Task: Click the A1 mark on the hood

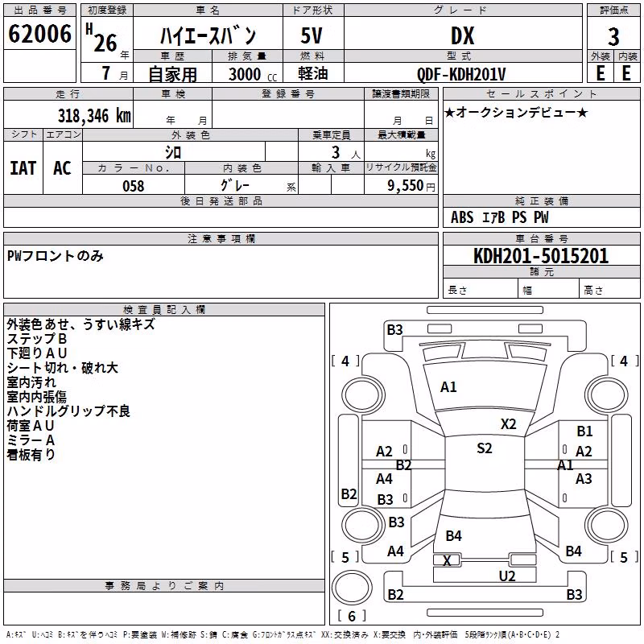Action: click(x=448, y=387)
